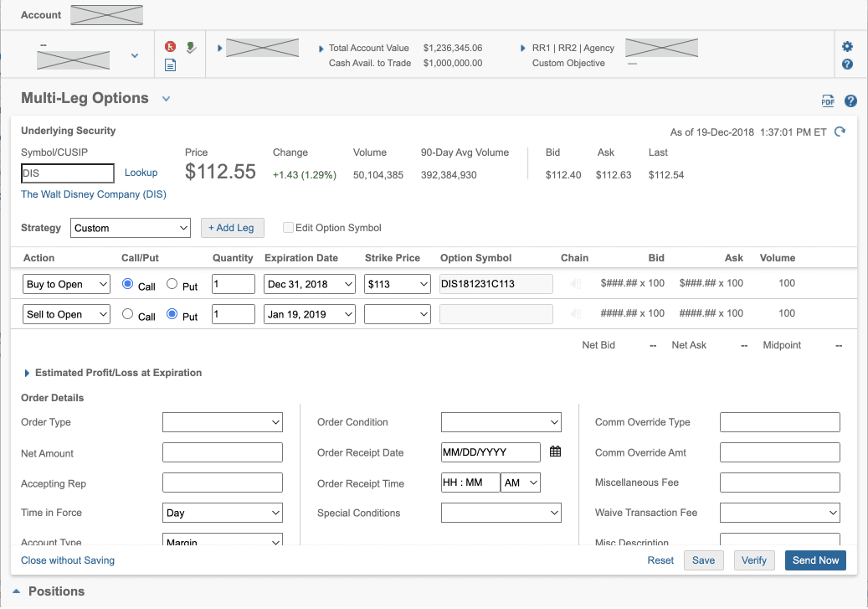The image size is (868, 609).
Task: Focus the Net Amount field
Action: 223,452
